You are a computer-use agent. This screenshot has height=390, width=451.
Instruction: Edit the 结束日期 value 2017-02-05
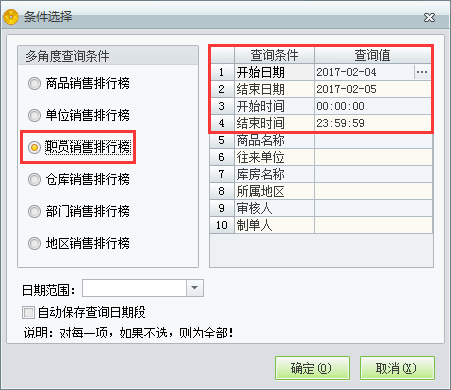pyautogui.click(x=373, y=89)
